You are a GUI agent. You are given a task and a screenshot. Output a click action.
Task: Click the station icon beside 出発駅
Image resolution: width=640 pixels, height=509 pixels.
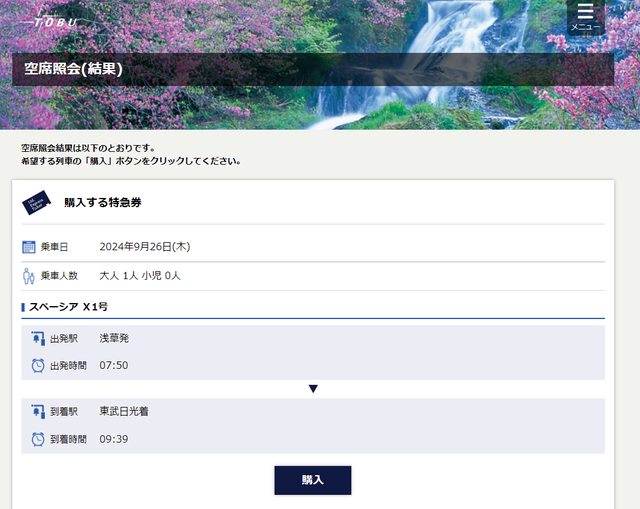pyautogui.click(x=38, y=339)
